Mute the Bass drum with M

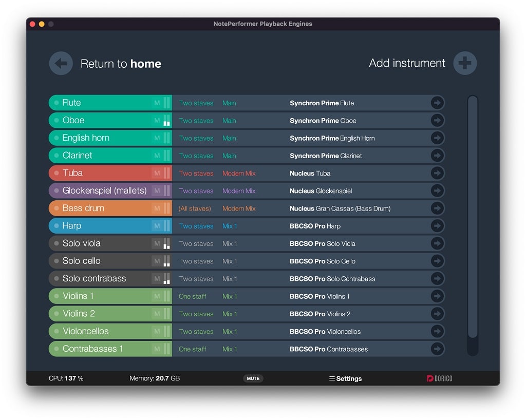157,208
